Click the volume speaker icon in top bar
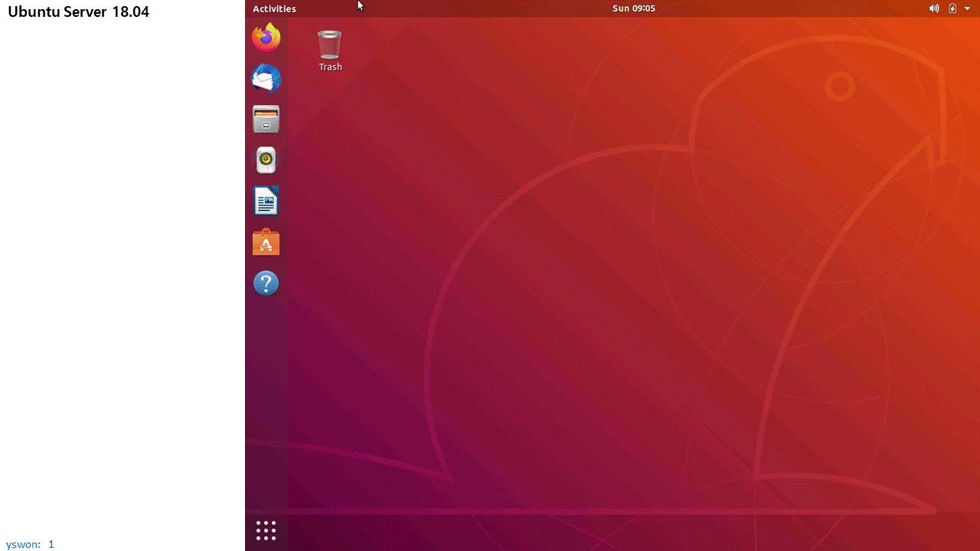The image size is (980, 551). coord(934,8)
